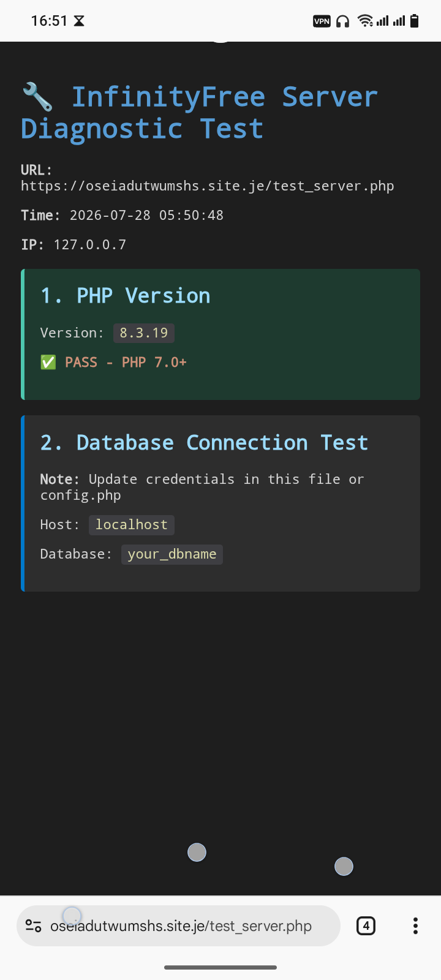Viewport: 441px width, 980px height.
Task: Tap the 16:51 clock in status bar
Action: click(49, 21)
